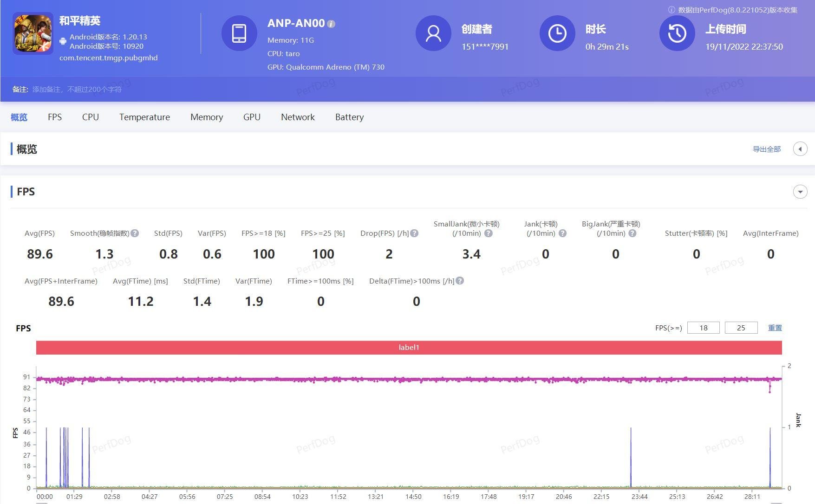Viewport: 815px width, 504px height.
Task: Select the red label1 bar
Action: 409,348
